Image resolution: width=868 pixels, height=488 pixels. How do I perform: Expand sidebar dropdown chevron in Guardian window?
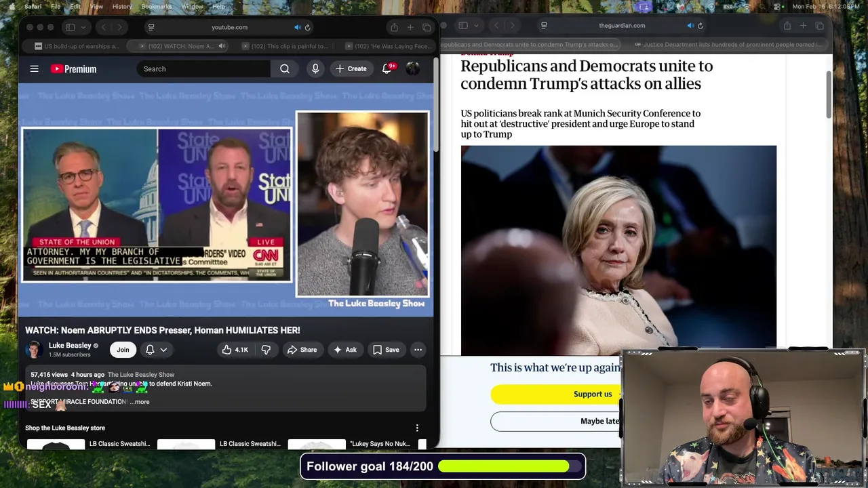click(476, 26)
